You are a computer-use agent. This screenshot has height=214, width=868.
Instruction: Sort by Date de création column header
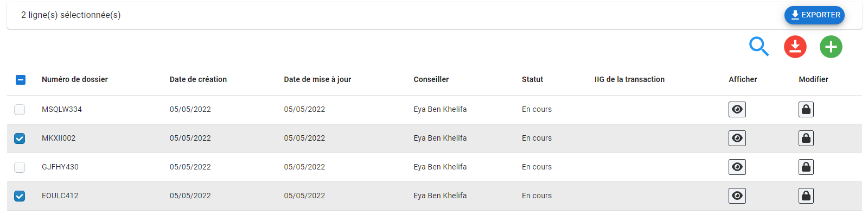click(x=198, y=79)
